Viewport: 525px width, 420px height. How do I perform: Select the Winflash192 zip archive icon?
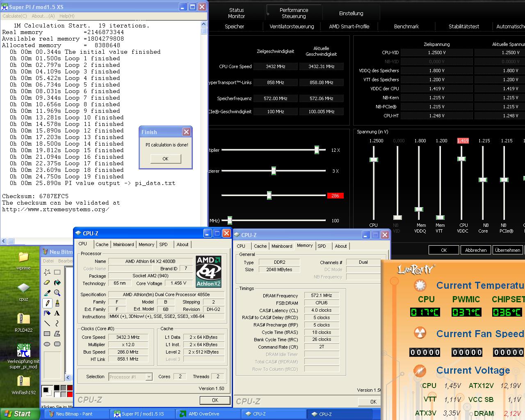click(23, 386)
